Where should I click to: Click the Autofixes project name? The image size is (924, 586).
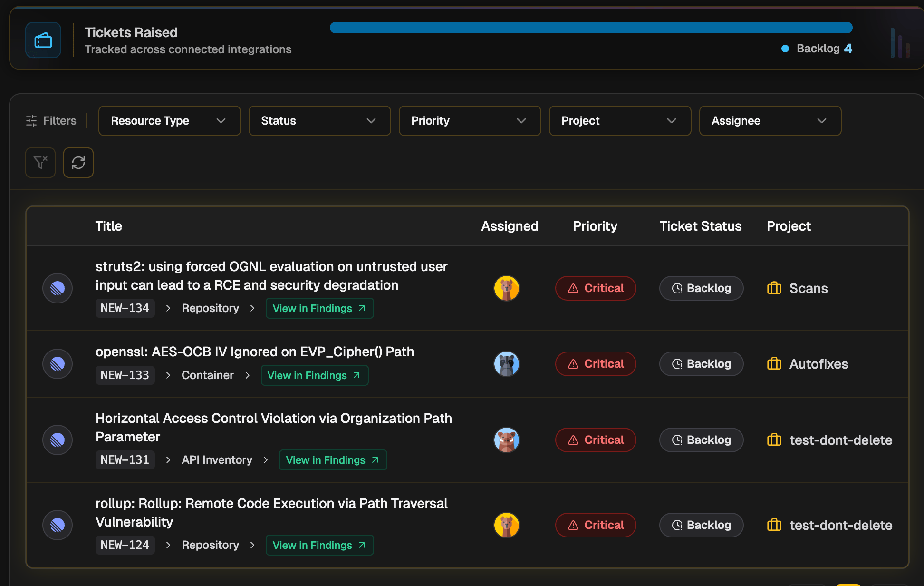819,364
